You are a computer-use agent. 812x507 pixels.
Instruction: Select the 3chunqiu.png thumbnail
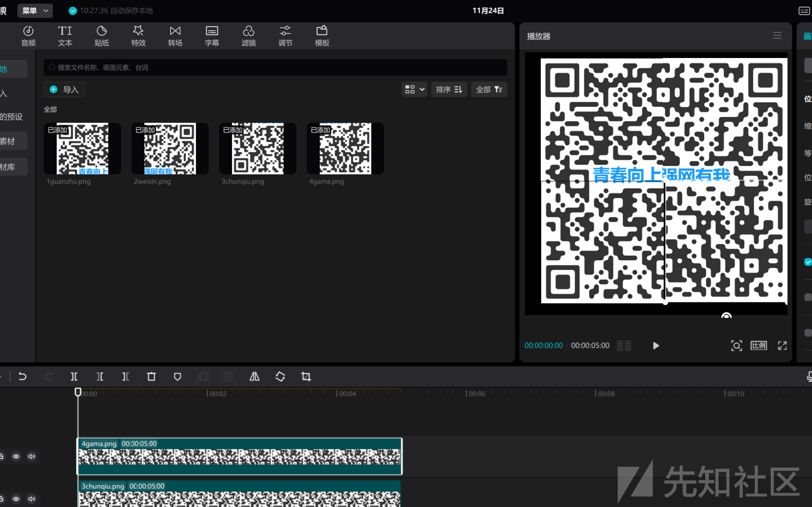[x=258, y=149]
